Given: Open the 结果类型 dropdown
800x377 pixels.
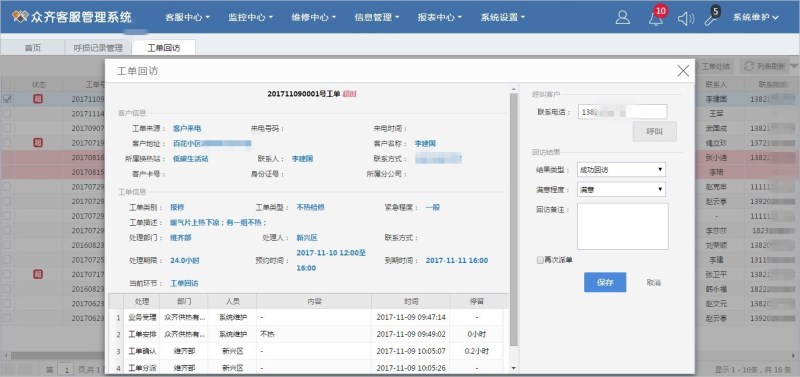Looking at the screenshot, I should point(621,169).
